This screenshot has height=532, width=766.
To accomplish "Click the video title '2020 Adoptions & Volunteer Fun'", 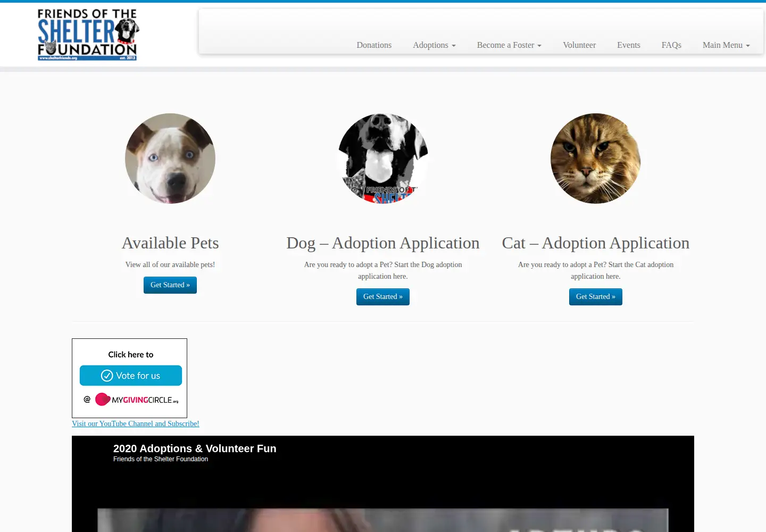I will click(x=195, y=448).
